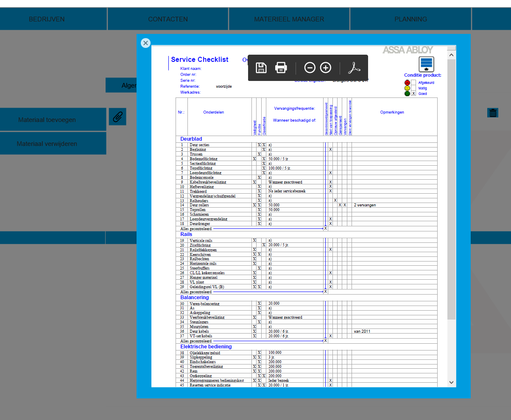
Task: Zoom out using the minus icon
Action: coord(310,68)
